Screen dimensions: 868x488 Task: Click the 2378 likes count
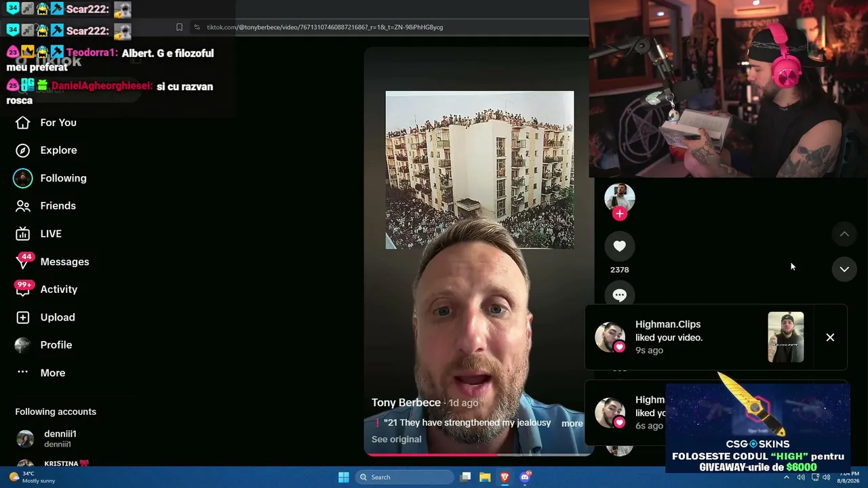[x=619, y=270]
